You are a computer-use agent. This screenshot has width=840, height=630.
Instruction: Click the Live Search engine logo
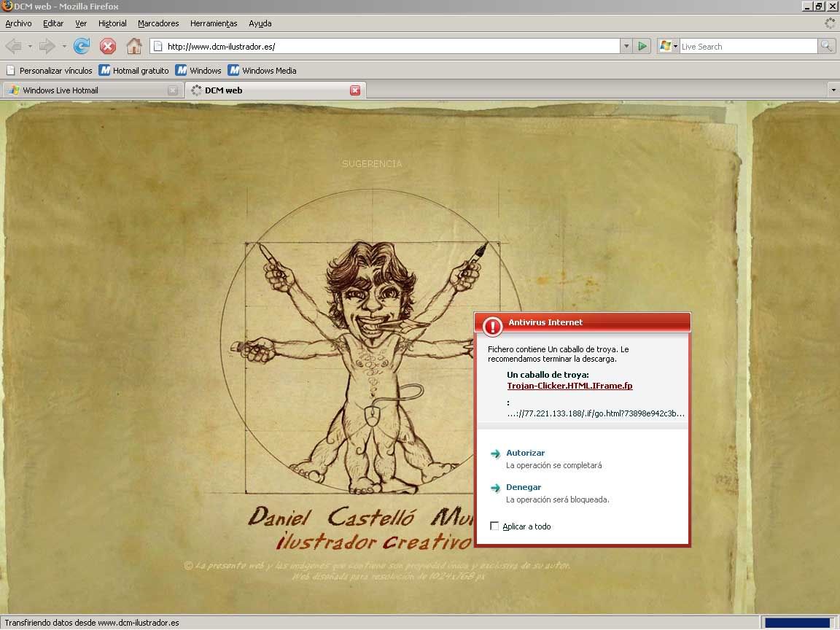[665, 47]
